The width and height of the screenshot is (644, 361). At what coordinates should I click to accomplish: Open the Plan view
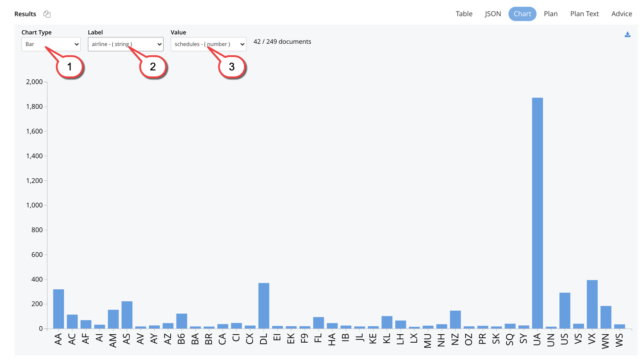point(551,13)
